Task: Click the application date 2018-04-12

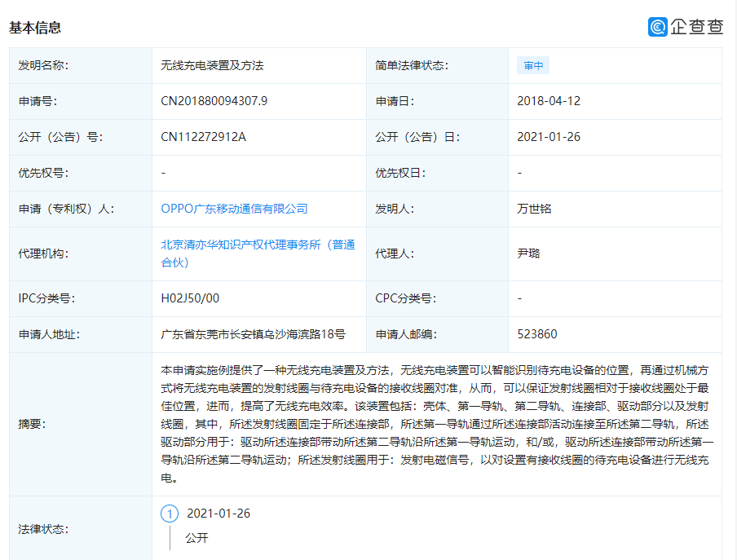Action: pyautogui.click(x=549, y=101)
